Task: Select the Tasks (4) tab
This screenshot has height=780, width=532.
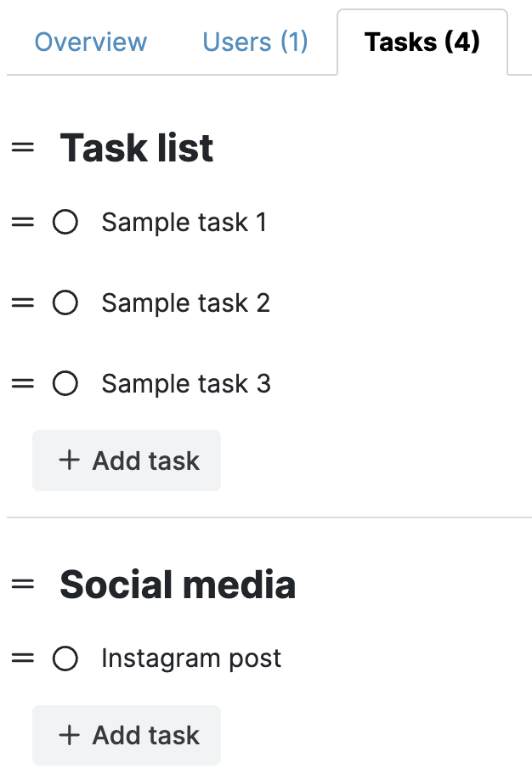Action: pyautogui.click(x=422, y=42)
